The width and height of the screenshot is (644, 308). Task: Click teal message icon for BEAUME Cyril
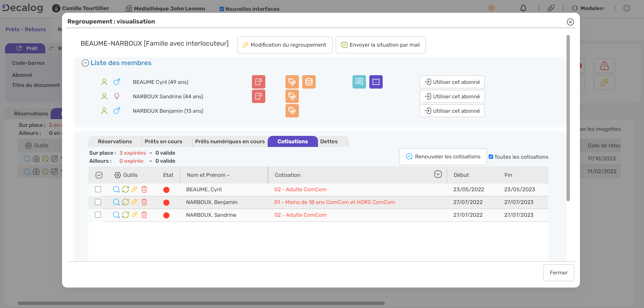point(359,82)
